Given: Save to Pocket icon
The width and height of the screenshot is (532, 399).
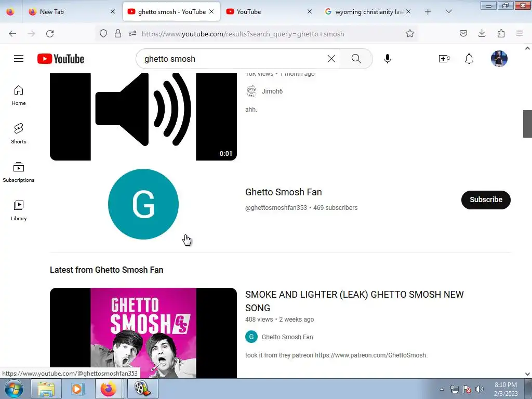Looking at the screenshot, I should (x=463, y=34).
